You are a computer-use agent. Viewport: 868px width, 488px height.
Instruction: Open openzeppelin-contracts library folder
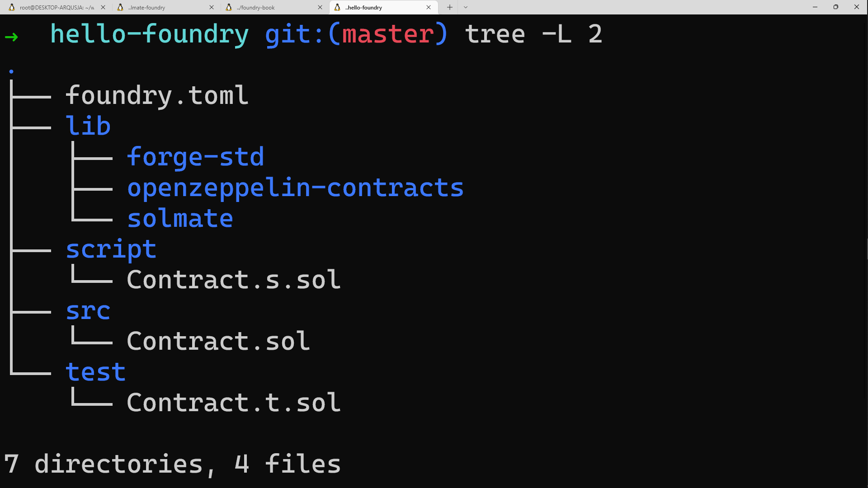pyautogui.click(x=295, y=187)
